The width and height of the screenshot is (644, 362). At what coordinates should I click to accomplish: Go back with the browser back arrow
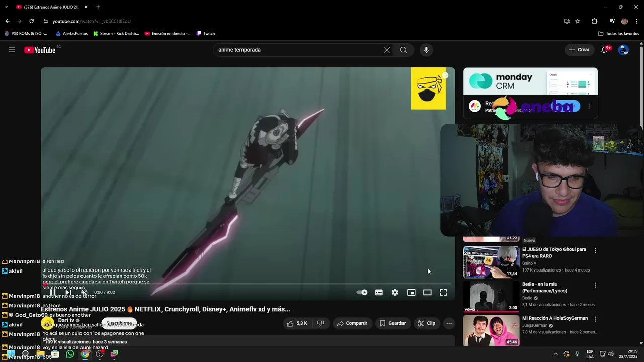coord(8,21)
